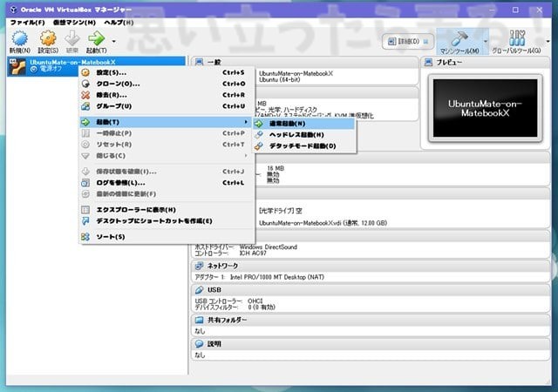Open the Start (起動) submenu entry
This screenshot has height=392, width=558.
(167, 122)
